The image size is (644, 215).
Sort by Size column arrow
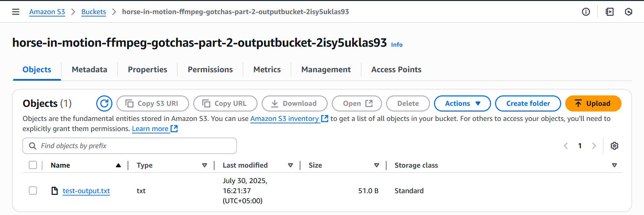pyautogui.click(x=377, y=165)
